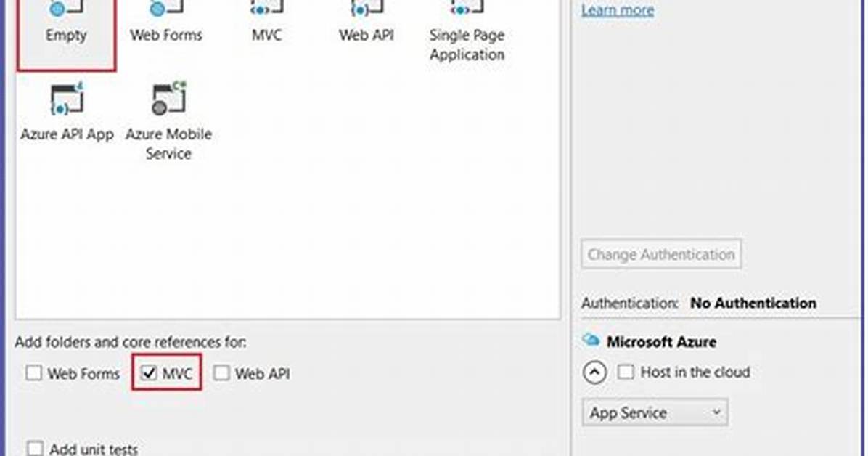Click the Add folders and core references label
868x456 pixels.
(131, 342)
